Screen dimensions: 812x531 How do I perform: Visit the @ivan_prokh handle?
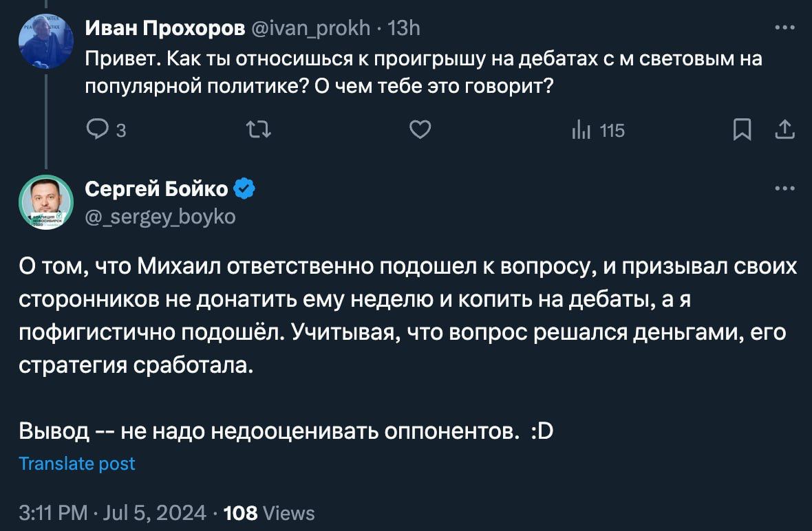coord(311,28)
